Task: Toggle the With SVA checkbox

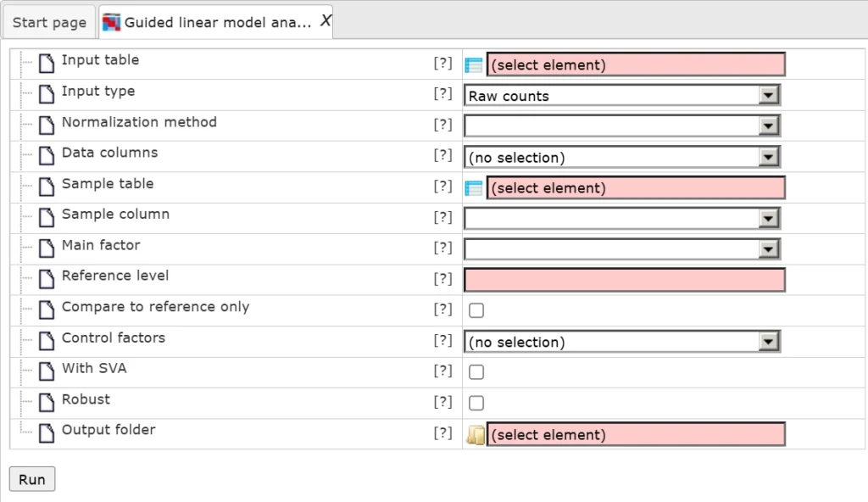Action: tap(476, 372)
